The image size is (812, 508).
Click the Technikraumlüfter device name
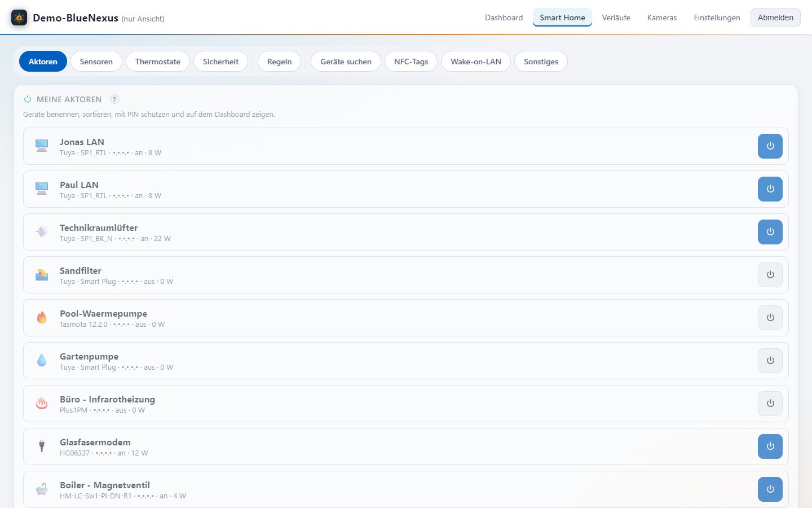(99, 227)
